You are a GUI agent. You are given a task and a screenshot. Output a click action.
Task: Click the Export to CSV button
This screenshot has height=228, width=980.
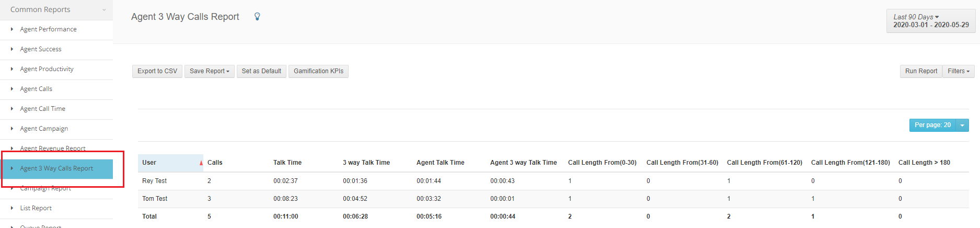point(157,71)
